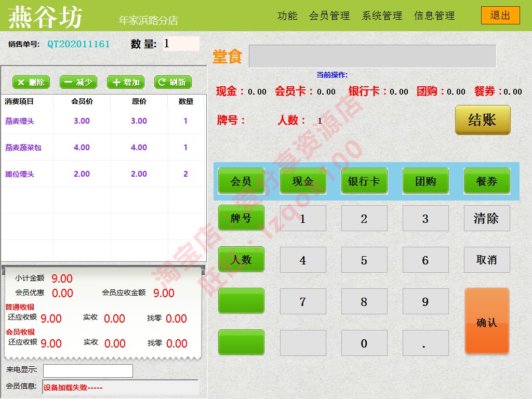532x399 pixels.
Task: Click keypad digit 8
Action: [x=364, y=301]
